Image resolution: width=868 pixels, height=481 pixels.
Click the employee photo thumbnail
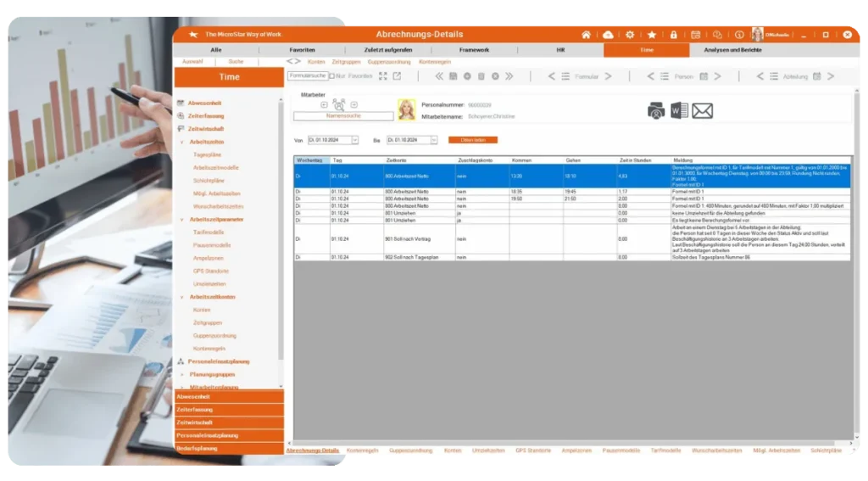click(406, 109)
